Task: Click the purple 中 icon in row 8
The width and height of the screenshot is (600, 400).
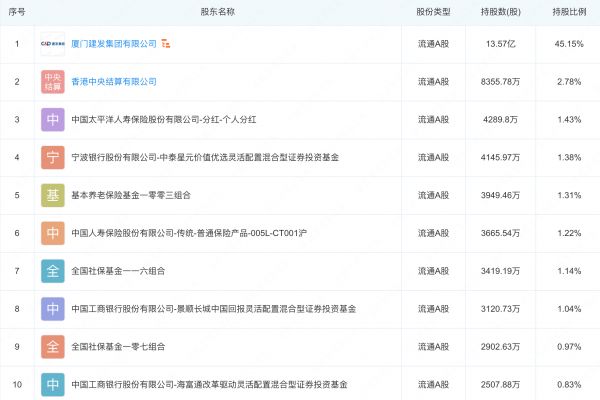Action: [53, 309]
